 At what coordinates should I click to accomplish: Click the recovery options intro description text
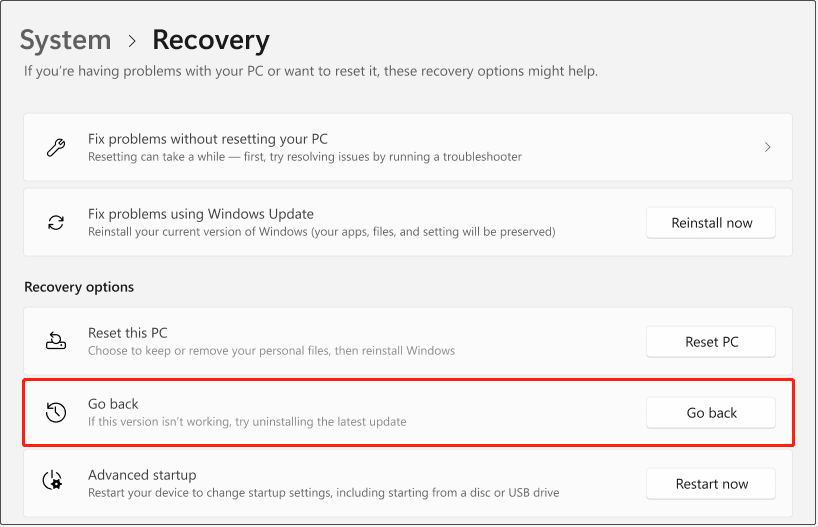point(310,72)
